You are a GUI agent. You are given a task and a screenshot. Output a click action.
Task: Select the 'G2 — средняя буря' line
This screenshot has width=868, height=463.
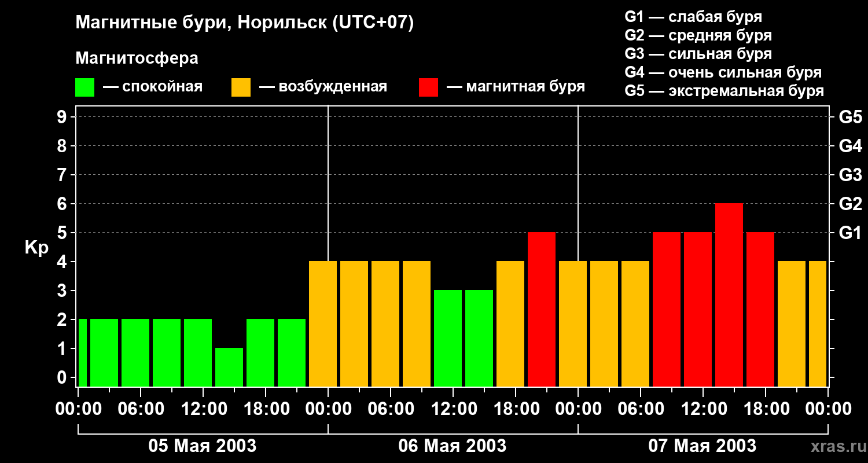click(698, 35)
